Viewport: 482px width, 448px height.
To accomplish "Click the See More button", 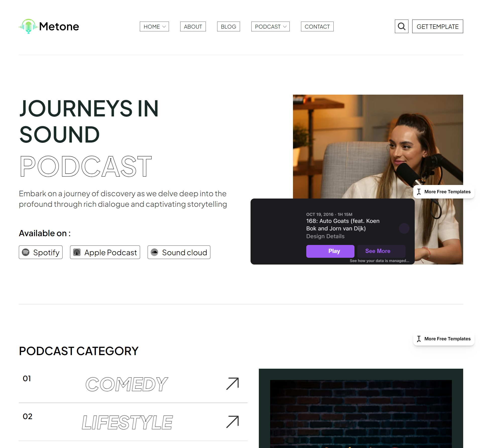I will (381, 251).
